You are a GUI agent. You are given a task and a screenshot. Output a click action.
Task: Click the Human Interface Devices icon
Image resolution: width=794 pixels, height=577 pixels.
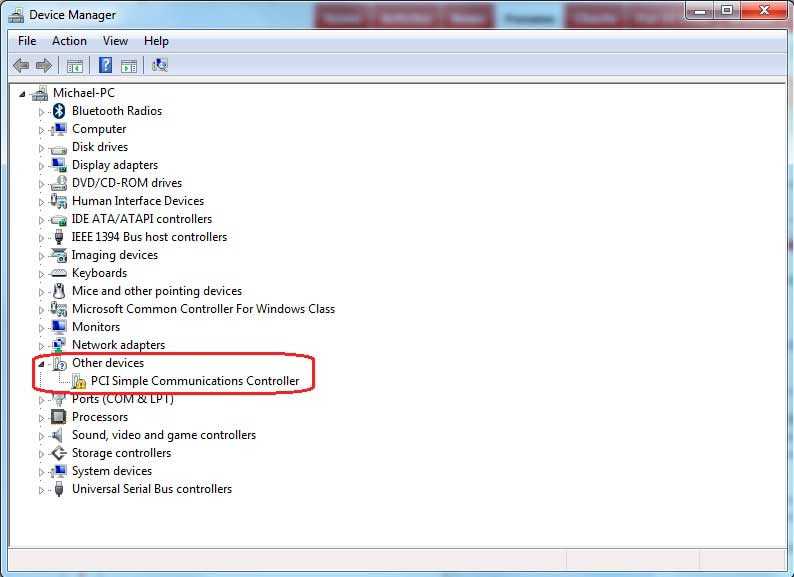click(59, 201)
